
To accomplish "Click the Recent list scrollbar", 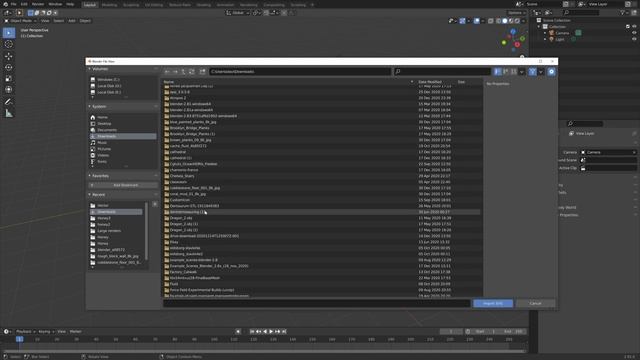I will point(146,231).
